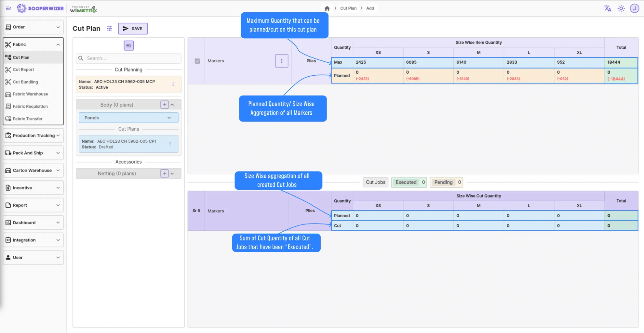
Task: Open the Cut Plan filter options icon
Action: tap(109, 29)
